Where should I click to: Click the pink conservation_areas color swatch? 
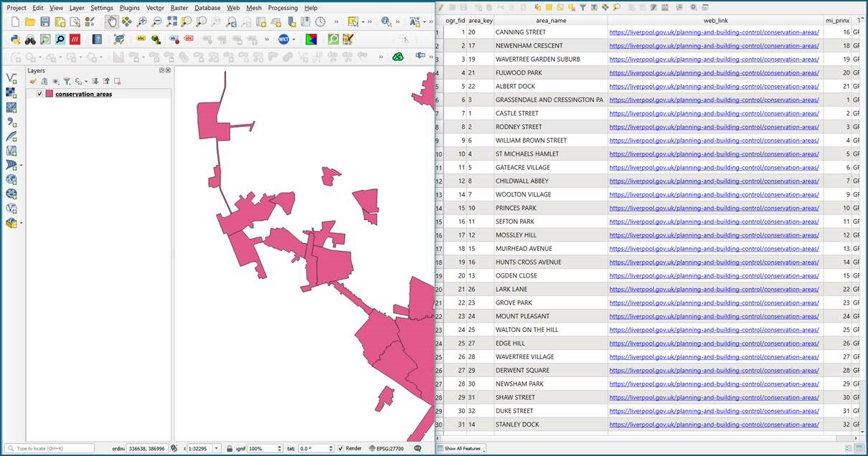pyautogui.click(x=49, y=94)
